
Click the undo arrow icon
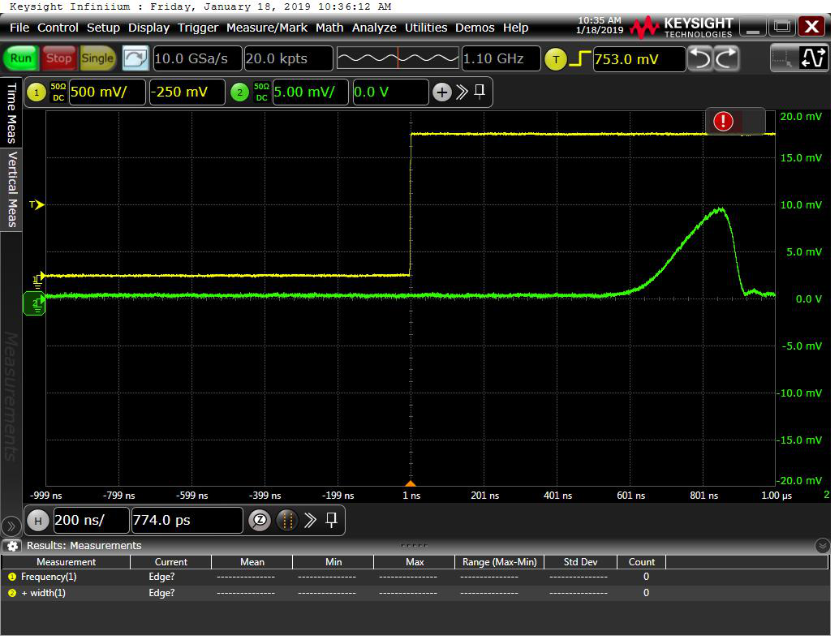coord(700,58)
